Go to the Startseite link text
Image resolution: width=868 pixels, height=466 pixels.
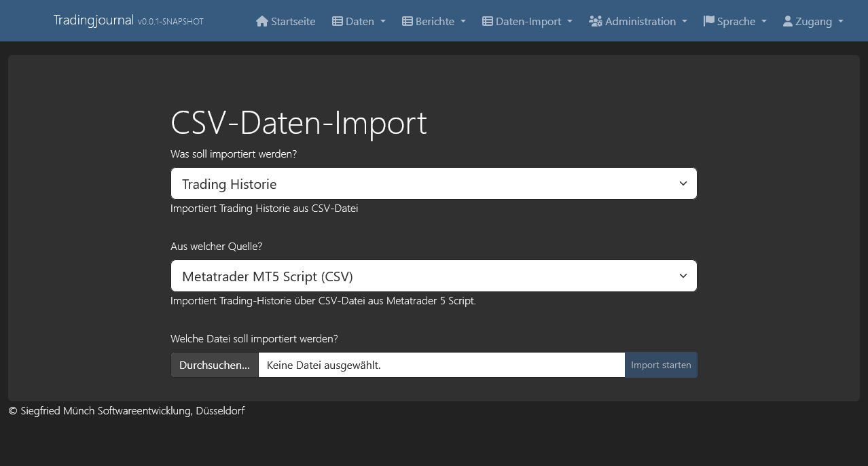click(293, 21)
